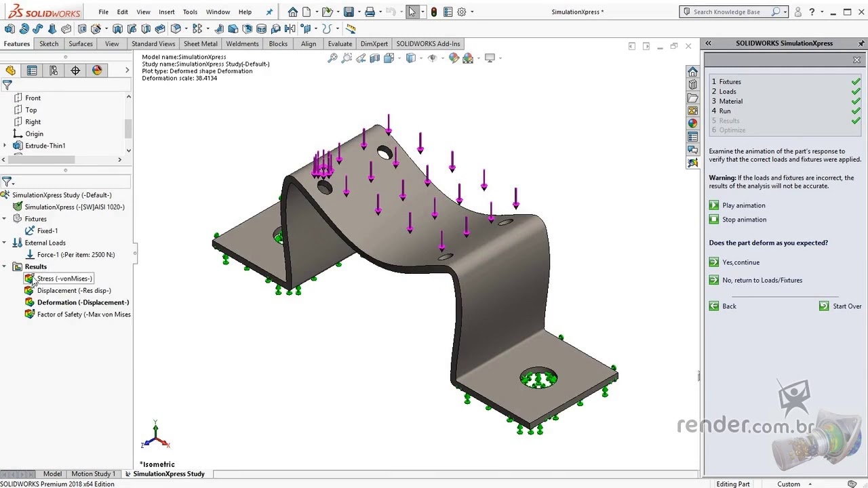Open Search Knowledge Base dropdown arrow
Image resolution: width=868 pixels, height=488 pixels.
click(785, 12)
